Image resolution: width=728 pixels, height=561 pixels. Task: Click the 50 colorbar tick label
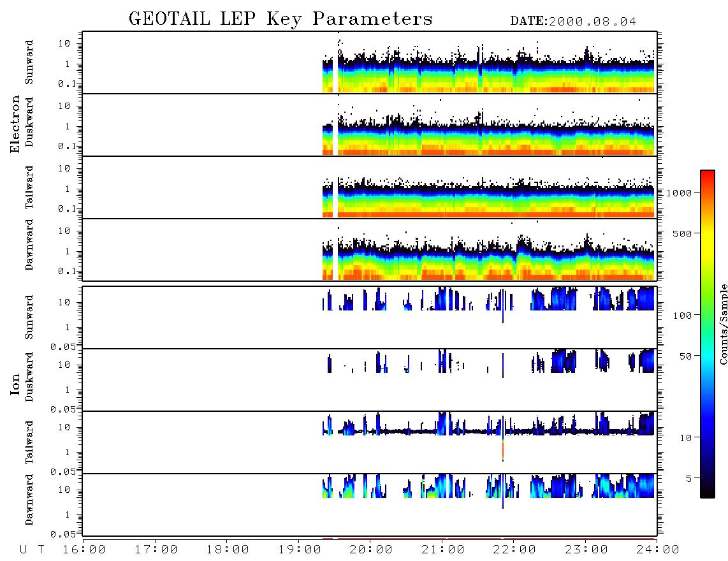click(685, 356)
